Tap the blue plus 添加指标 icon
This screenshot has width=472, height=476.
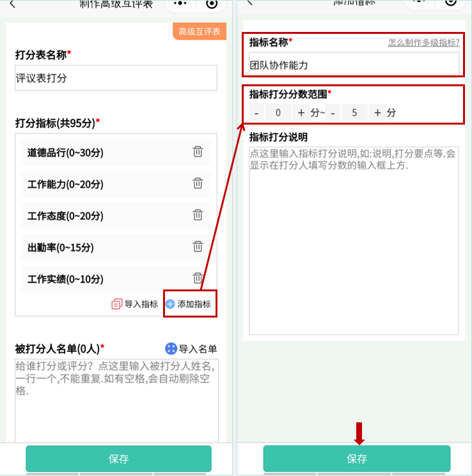tap(170, 304)
